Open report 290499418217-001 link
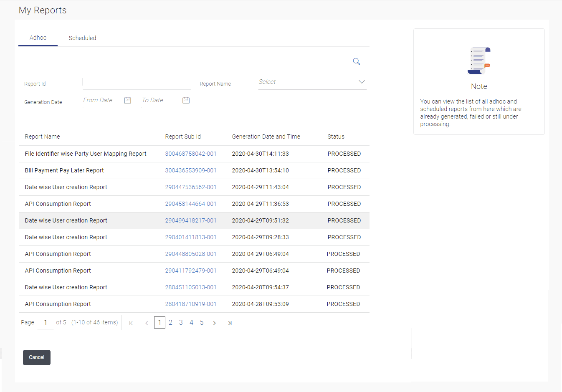The image size is (562, 392). click(191, 220)
